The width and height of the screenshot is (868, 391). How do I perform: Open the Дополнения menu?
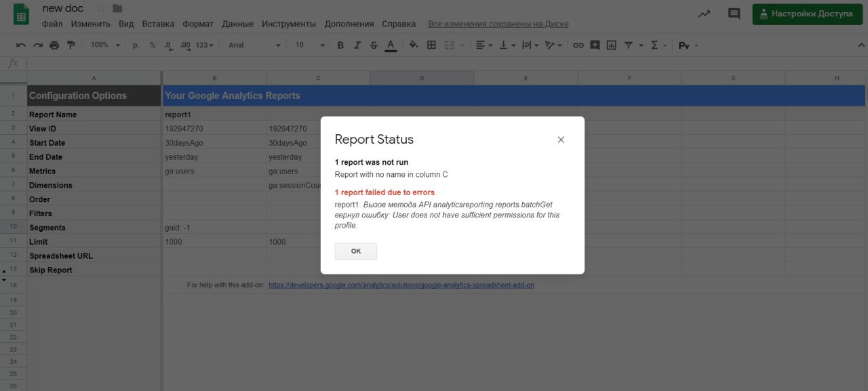point(349,24)
